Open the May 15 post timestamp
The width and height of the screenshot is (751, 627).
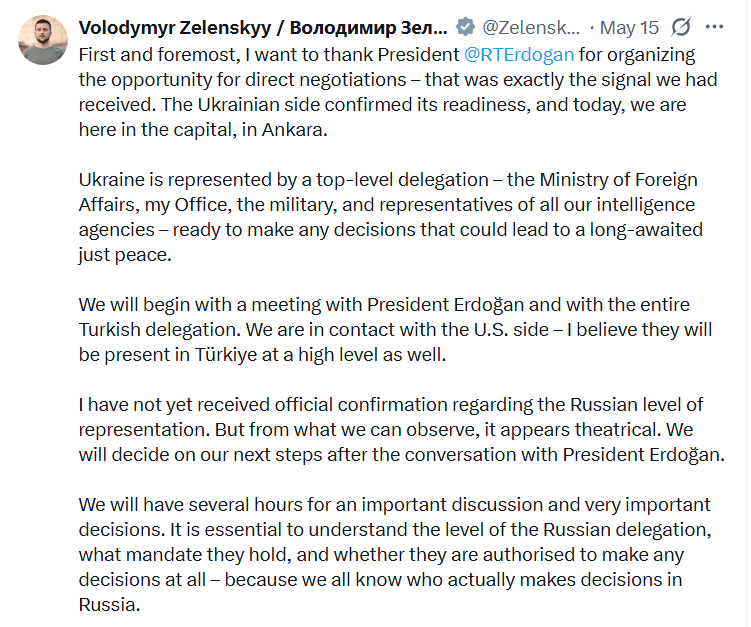(x=629, y=28)
